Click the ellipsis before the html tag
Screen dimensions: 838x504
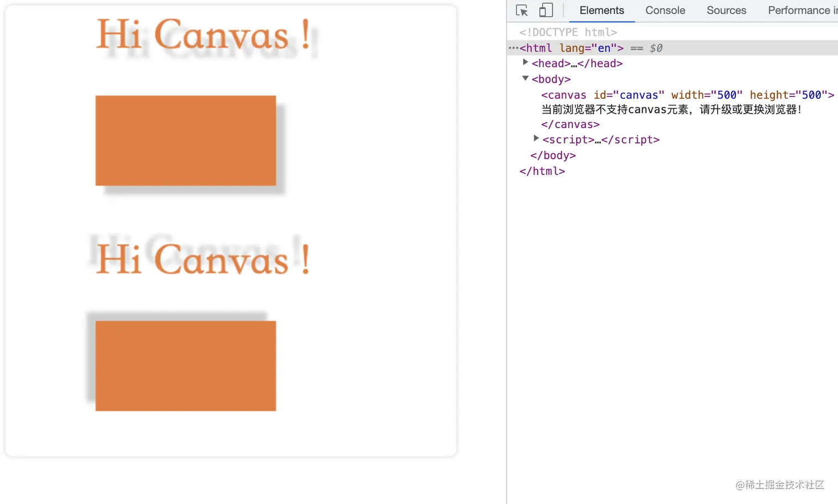(514, 48)
